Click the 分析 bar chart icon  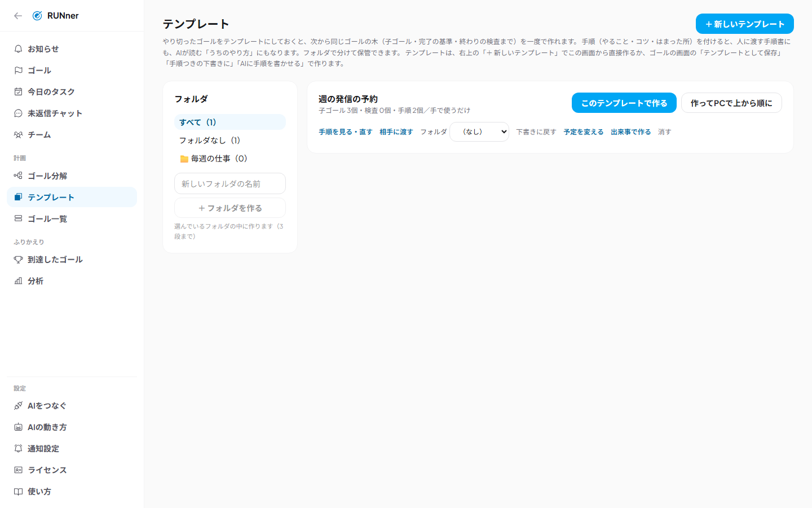[x=19, y=281]
